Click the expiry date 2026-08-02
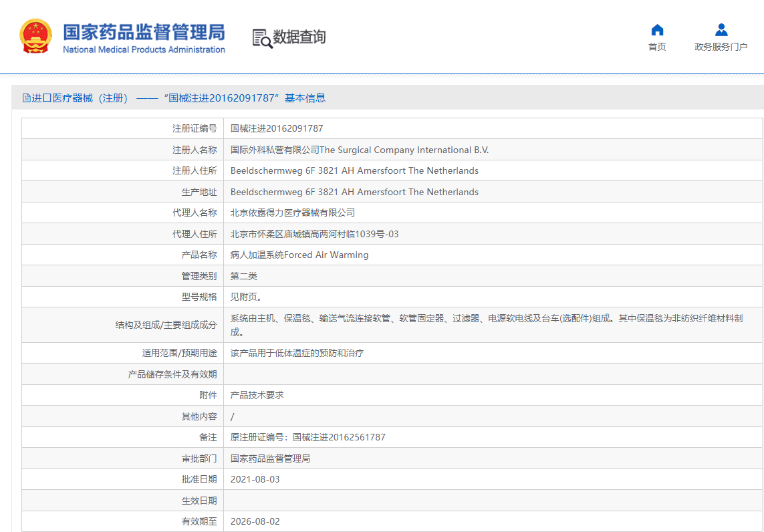The height and width of the screenshot is (532, 764). tap(255, 521)
